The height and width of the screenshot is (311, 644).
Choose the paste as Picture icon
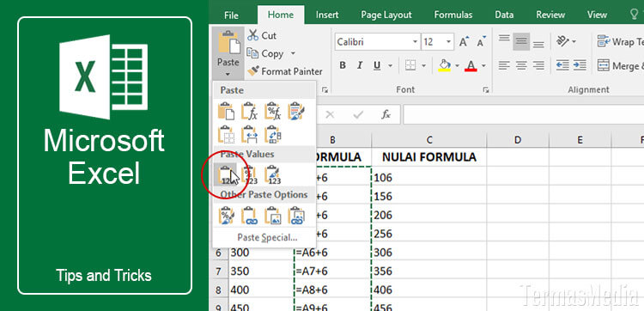point(273,216)
